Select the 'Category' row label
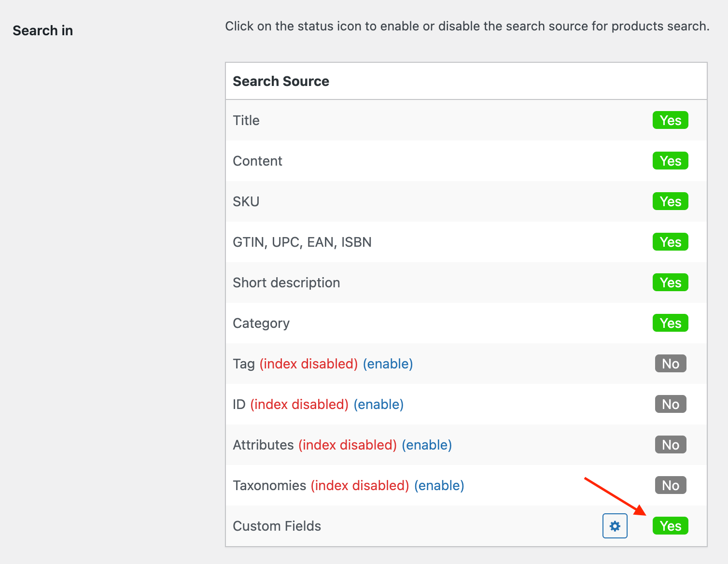 261,323
